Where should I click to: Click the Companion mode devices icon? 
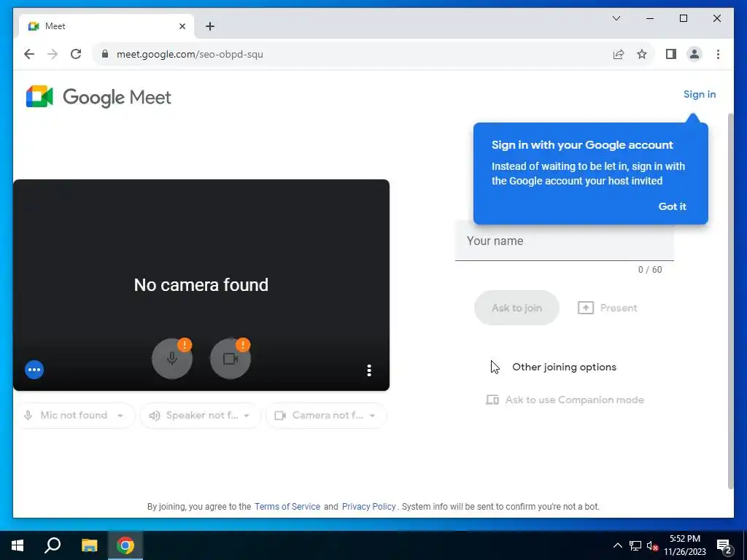(492, 400)
